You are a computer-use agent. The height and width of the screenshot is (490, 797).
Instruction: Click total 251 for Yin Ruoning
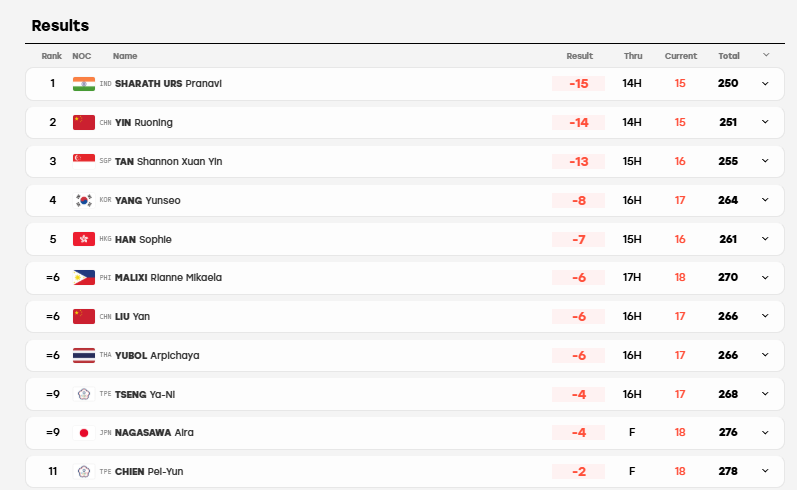click(x=728, y=122)
